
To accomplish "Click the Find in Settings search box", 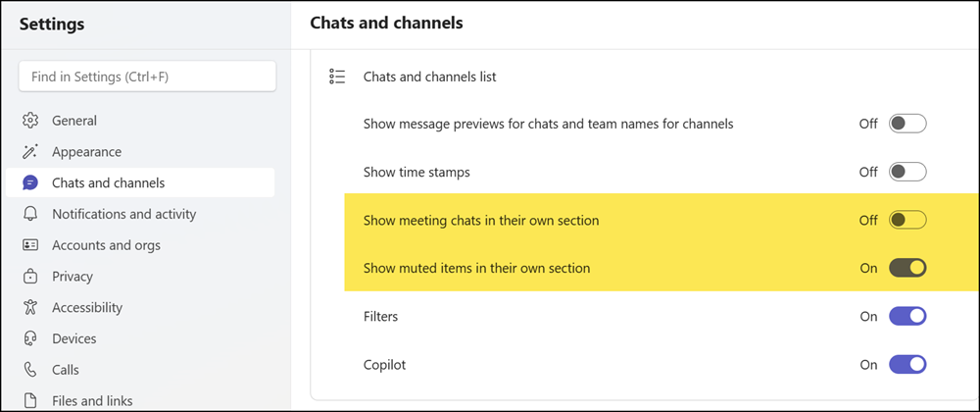I will pos(148,77).
